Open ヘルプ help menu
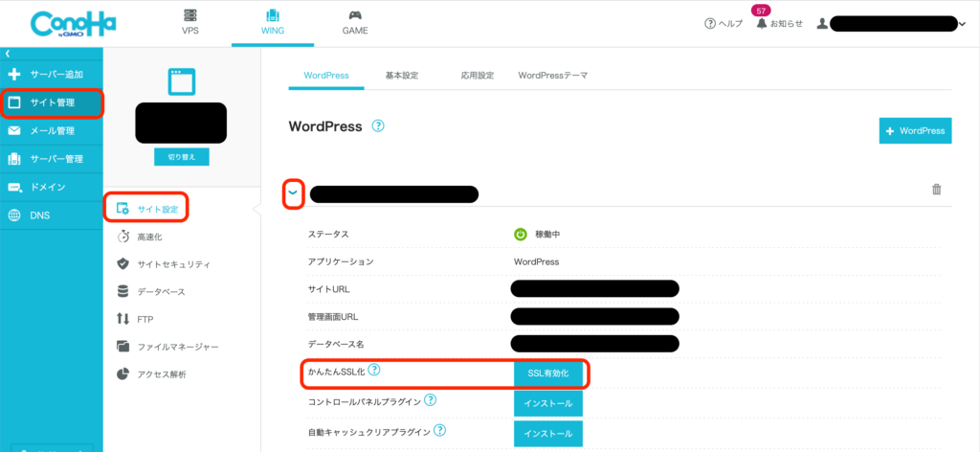Screen dimensions: 980x452 [724, 24]
